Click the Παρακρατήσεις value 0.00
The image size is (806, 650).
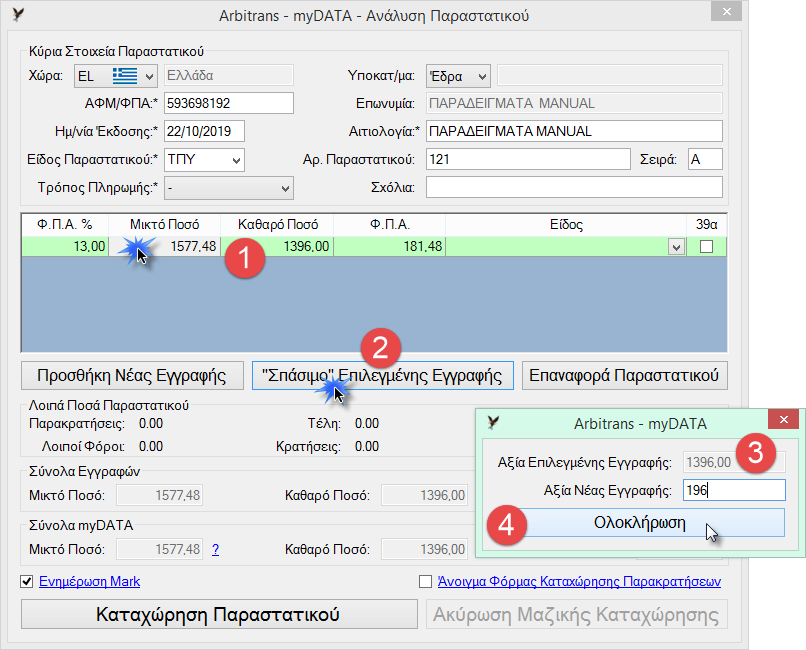coord(151,424)
